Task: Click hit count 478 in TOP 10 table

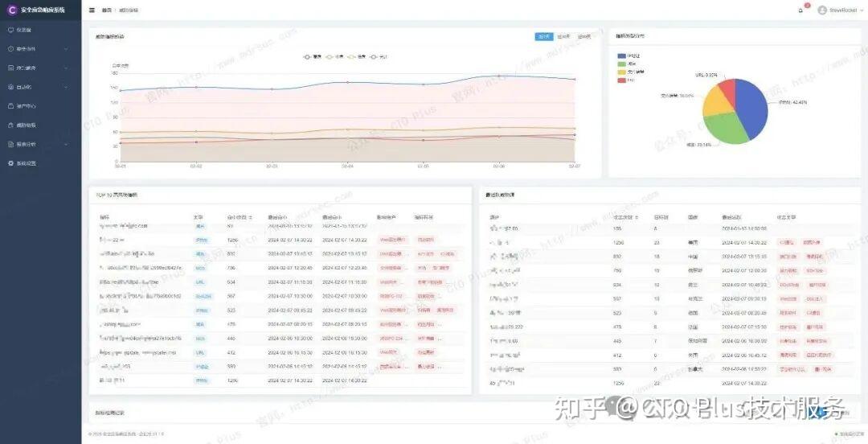Action: click(x=231, y=325)
